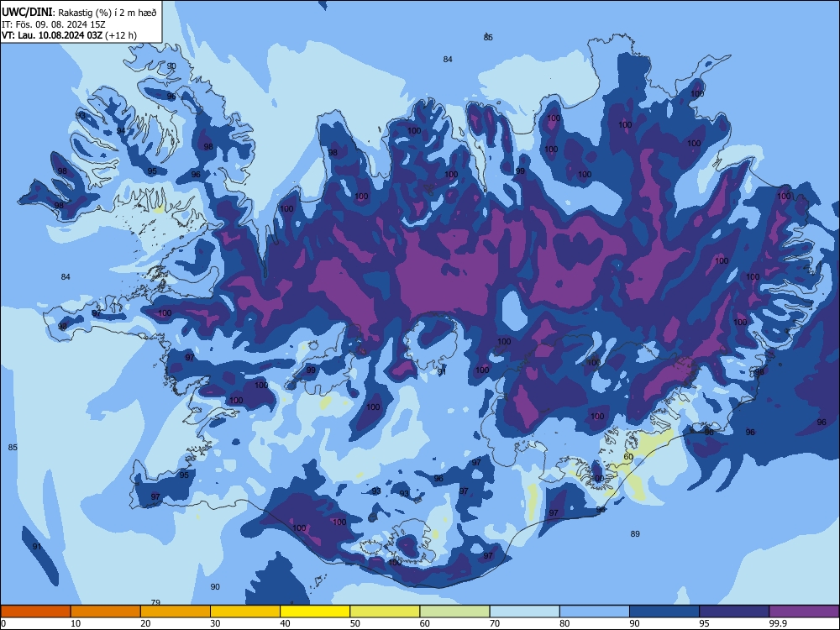Click the title "UWC/DINI: Rakastig (%) í 2 m hæð"
Screen dimensions: 840x630
click(x=79, y=12)
